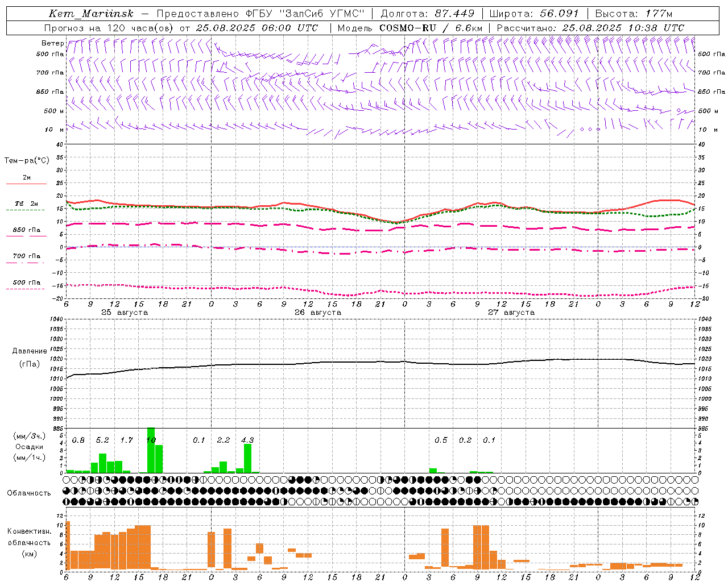Click the forecast start time 25.08.2025 06:00 UTC
The height and width of the screenshot is (582, 728).
257,28
